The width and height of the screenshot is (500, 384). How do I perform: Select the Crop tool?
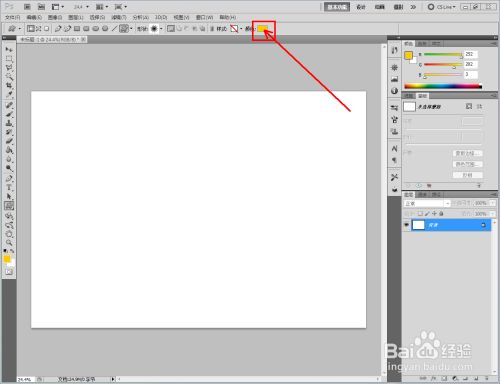(9, 86)
